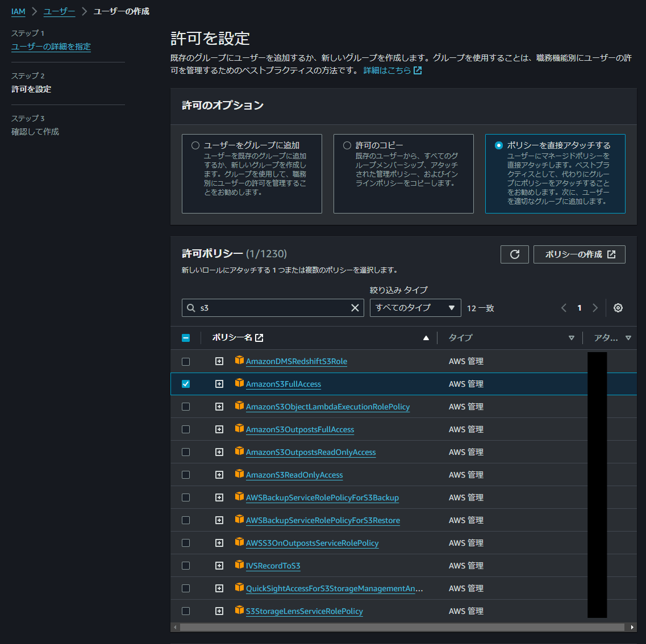This screenshot has width=646, height=644.
Task: Expand AmazonS3OutpostsReadOnlyAccess policy details
Action: tap(219, 452)
